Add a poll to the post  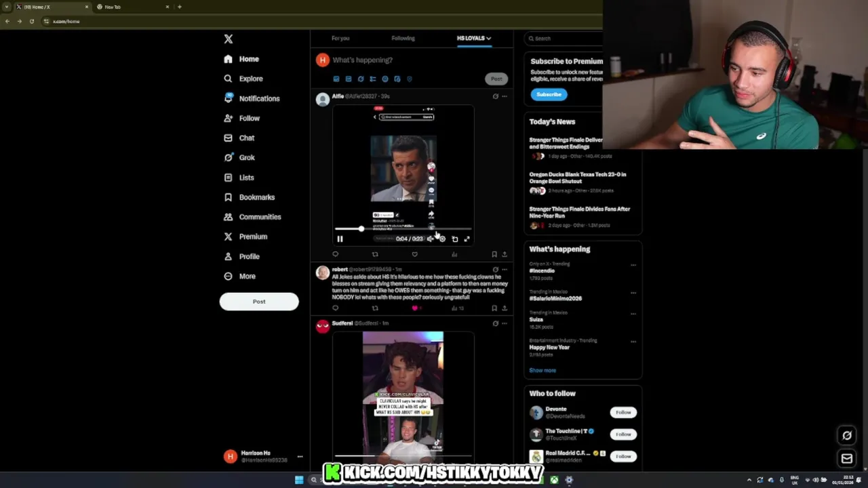pyautogui.click(x=373, y=79)
